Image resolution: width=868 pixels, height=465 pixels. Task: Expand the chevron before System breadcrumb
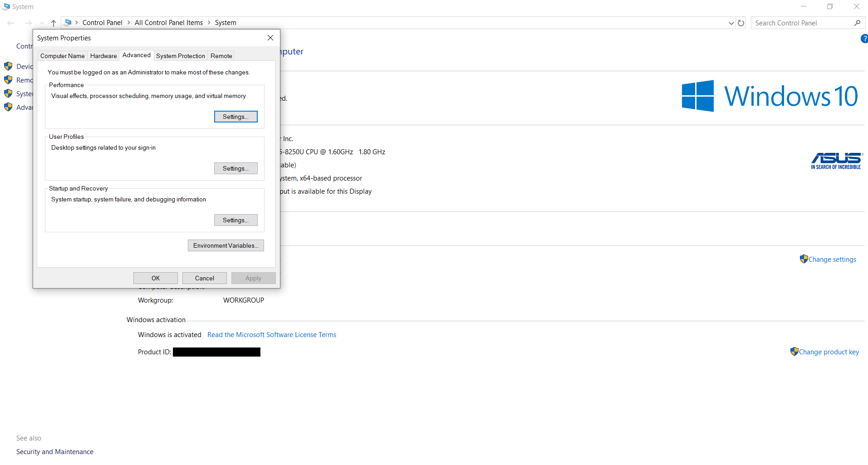[x=209, y=23]
